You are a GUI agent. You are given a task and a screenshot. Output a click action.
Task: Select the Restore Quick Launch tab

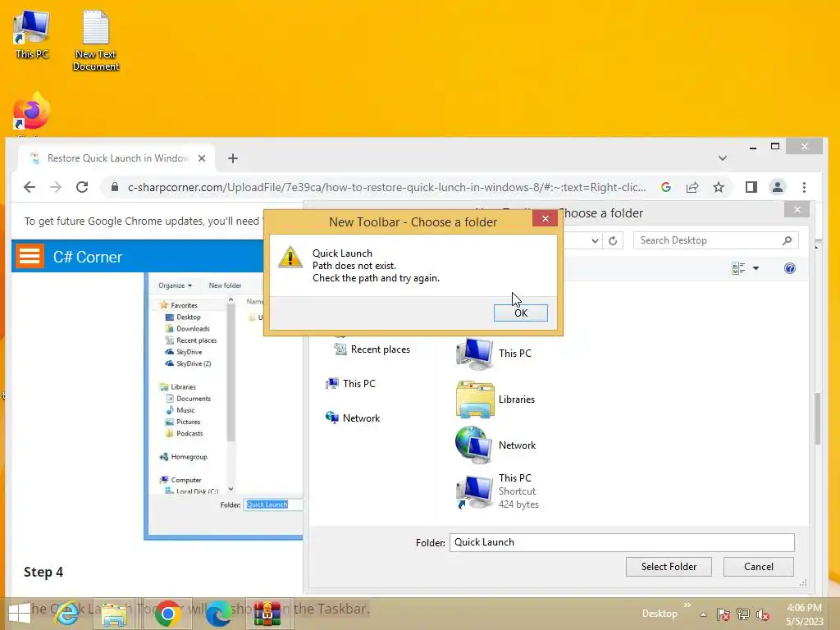(116, 158)
